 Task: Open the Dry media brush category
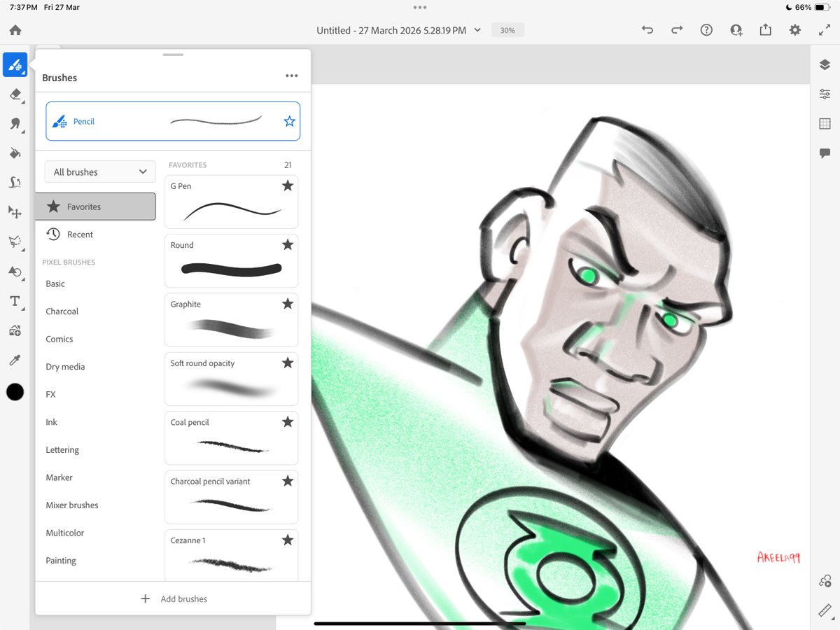(65, 367)
